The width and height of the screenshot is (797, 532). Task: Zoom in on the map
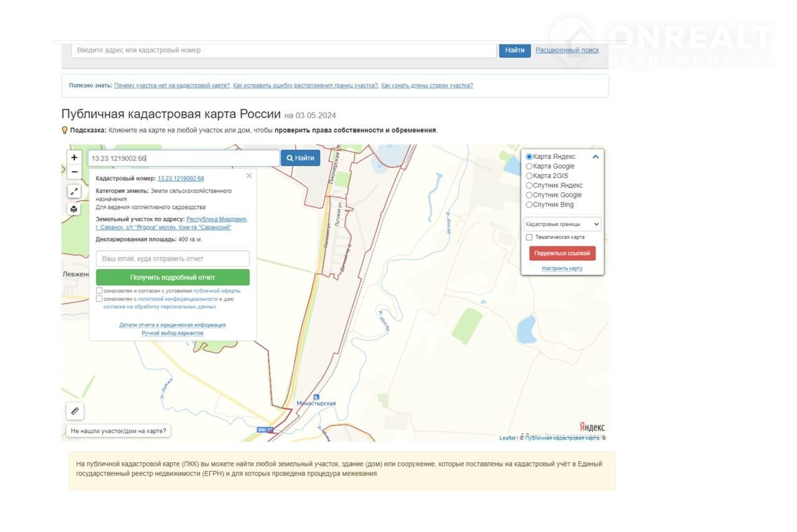pos(74,158)
